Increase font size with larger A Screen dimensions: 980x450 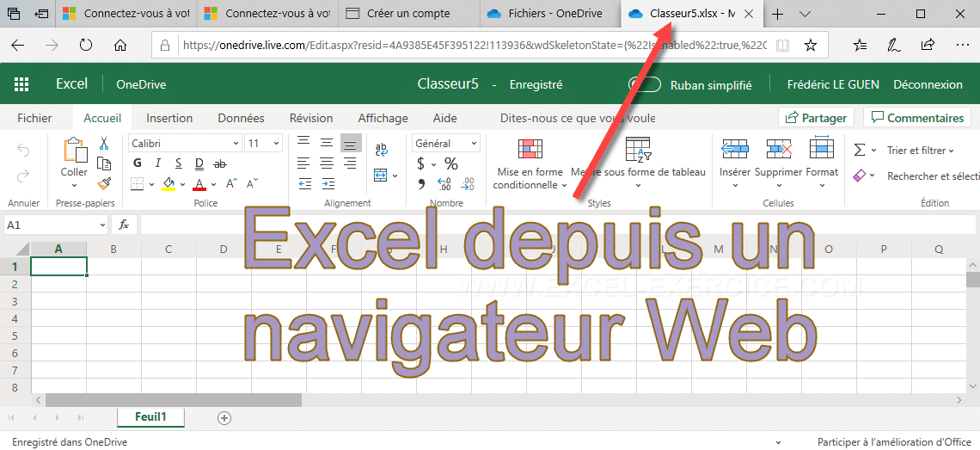(232, 184)
